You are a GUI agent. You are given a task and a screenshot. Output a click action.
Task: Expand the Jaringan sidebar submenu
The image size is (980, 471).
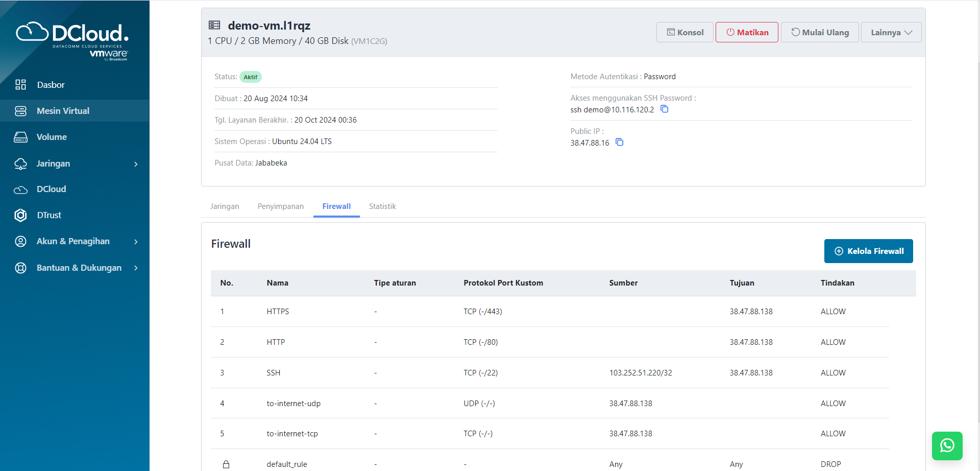pos(136,164)
